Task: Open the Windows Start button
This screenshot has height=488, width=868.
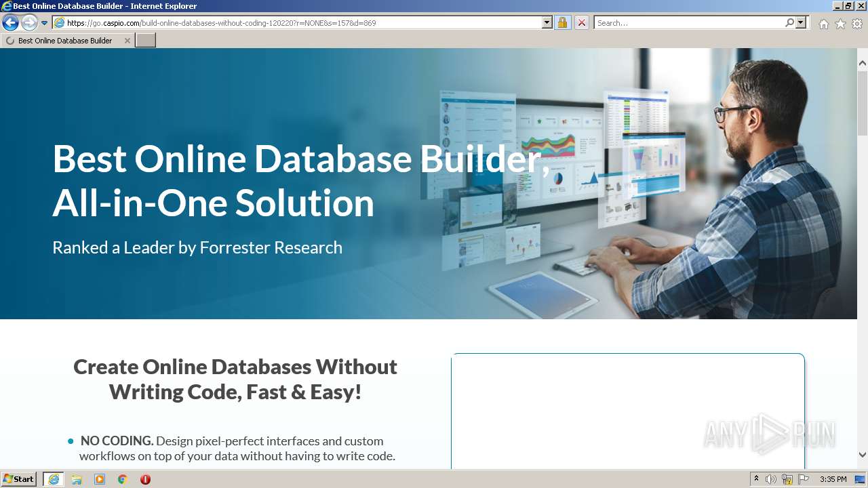Action: (x=19, y=479)
